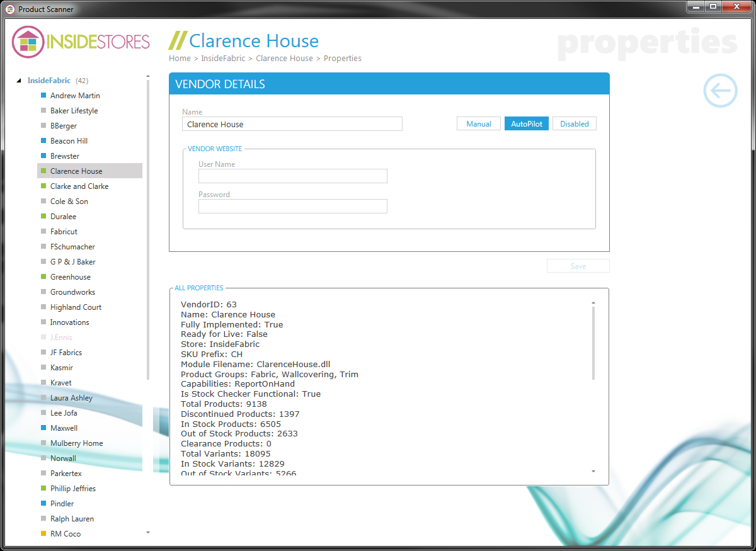
Task: Select Kasmir vendor
Action: pyautogui.click(x=62, y=368)
